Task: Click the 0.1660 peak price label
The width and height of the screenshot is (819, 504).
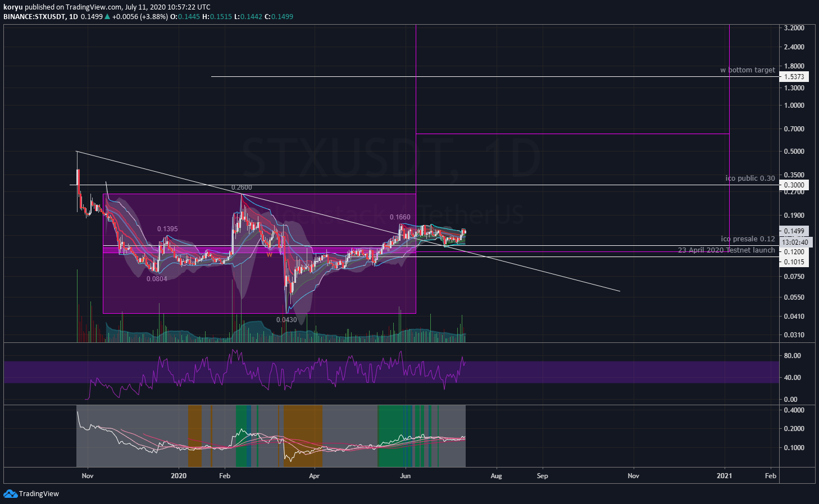Action: point(400,217)
